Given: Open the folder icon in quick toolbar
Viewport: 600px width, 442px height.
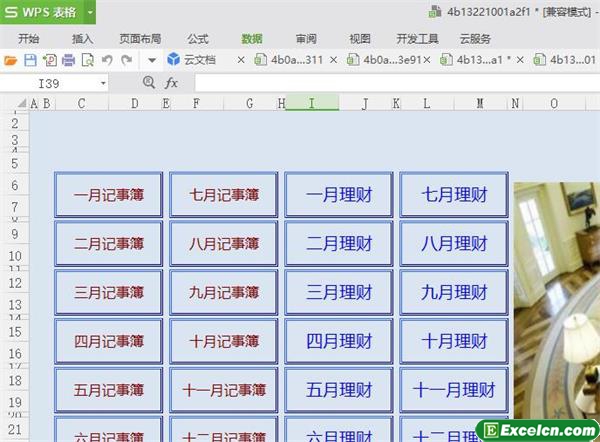Looking at the screenshot, I should pyautogui.click(x=10, y=60).
